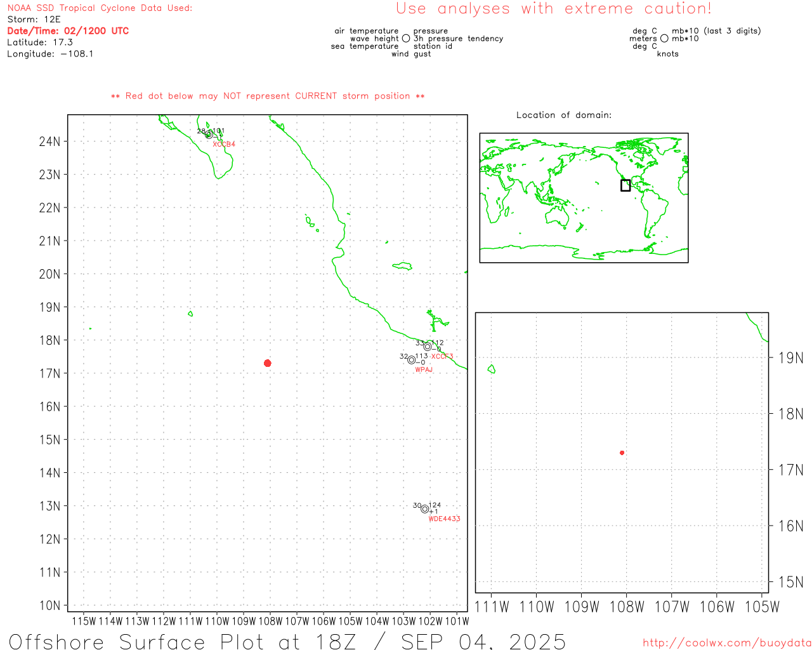812x650 pixels.
Task: Click 'mb*10 (last 3 digits)' units label
Action: (716, 31)
